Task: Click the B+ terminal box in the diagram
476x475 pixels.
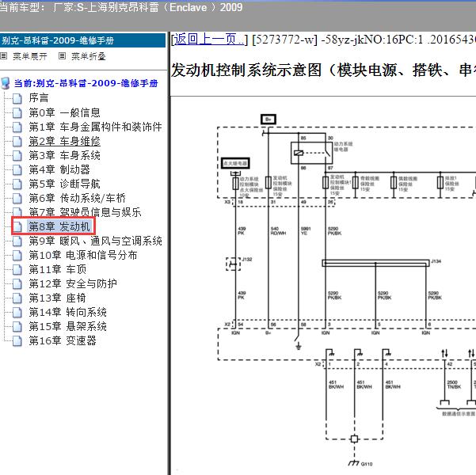Action: coord(268,120)
